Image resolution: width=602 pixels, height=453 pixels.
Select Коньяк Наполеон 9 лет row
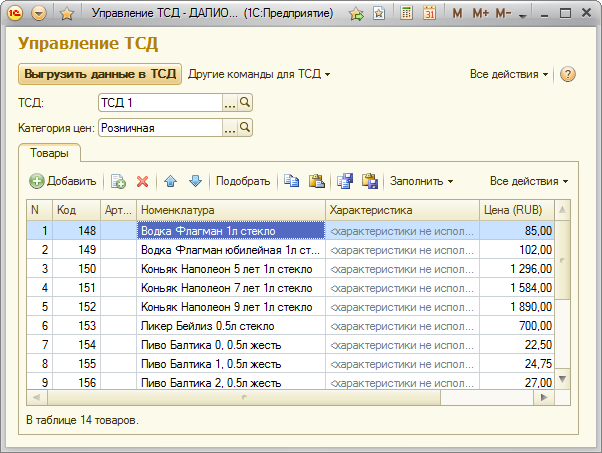click(291, 307)
